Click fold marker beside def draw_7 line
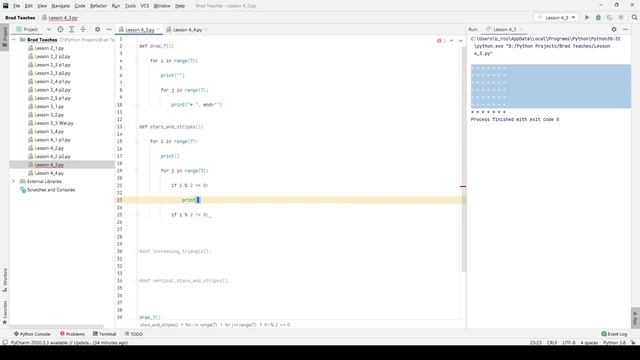Image resolution: width=640 pixels, height=360 pixels. [x=138, y=46]
